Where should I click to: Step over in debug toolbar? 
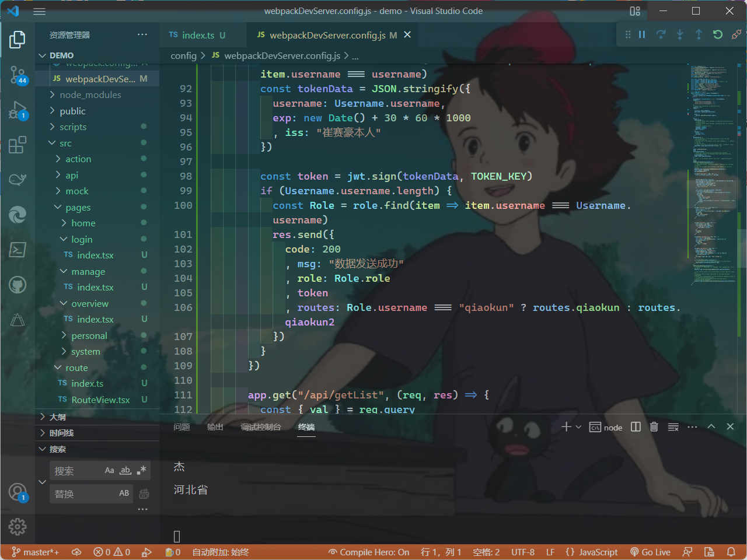coord(661,35)
